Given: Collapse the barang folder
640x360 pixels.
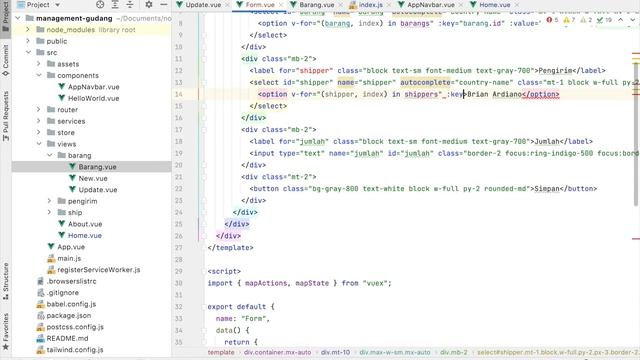Looking at the screenshot, I should 49,156.
